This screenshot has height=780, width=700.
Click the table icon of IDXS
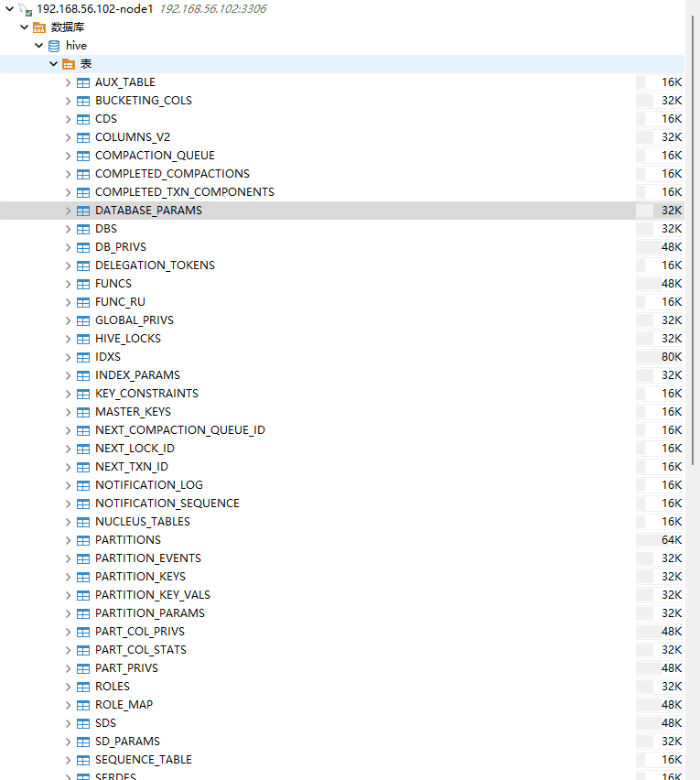pos(83,357)
